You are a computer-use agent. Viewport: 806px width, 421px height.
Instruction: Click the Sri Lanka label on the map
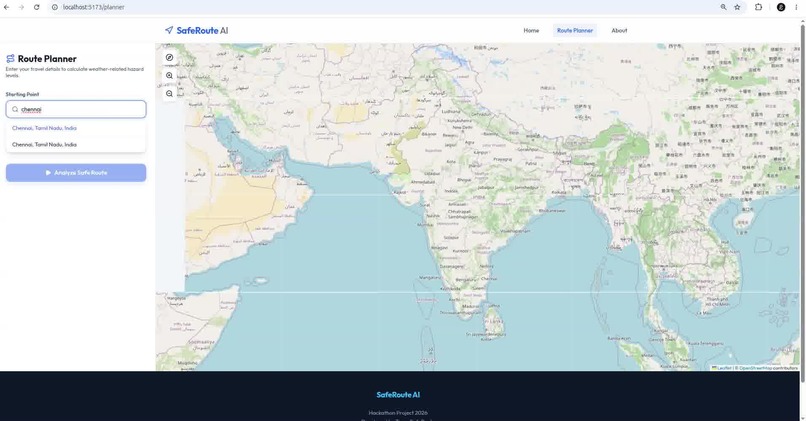click(x=492, y=320)
